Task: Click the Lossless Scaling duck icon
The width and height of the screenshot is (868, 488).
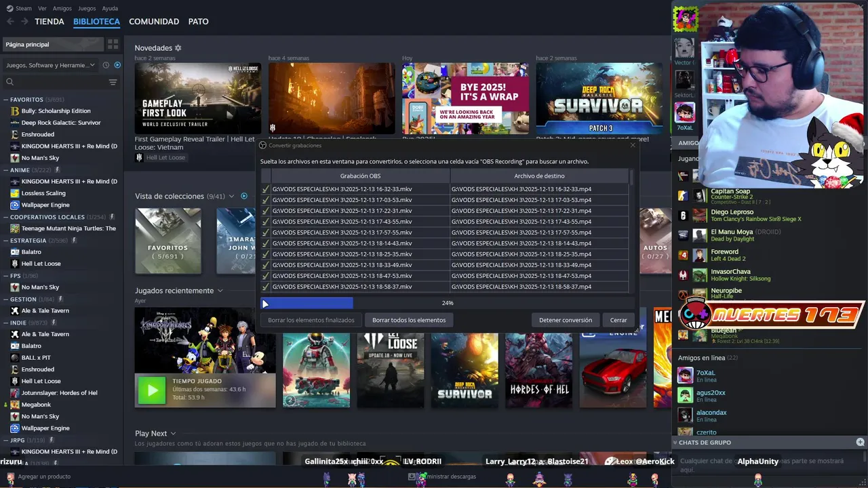Action: 15,193
